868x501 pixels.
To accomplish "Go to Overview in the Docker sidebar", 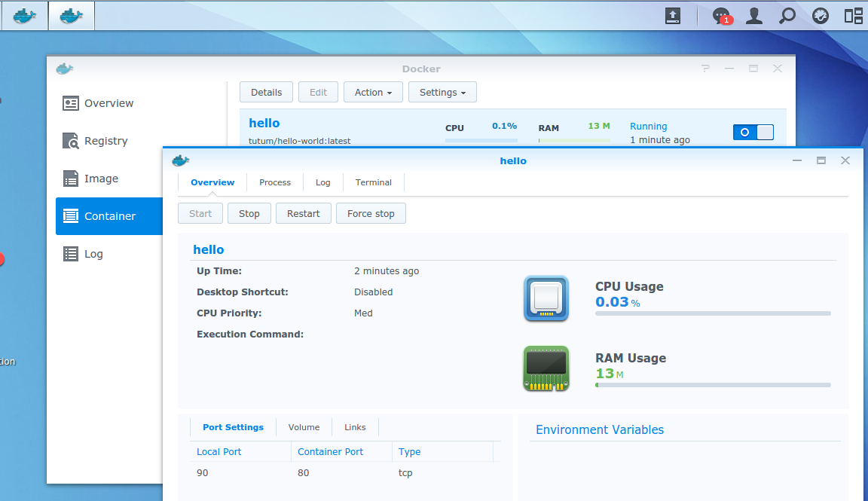I will tap(109, 103).
